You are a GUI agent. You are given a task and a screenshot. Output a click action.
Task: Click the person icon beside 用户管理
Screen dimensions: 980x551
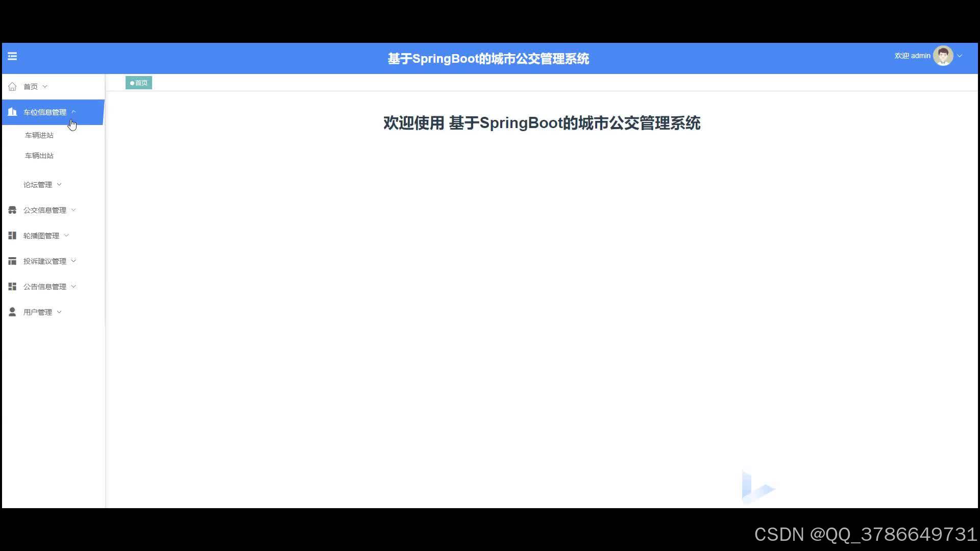(12, 312)
